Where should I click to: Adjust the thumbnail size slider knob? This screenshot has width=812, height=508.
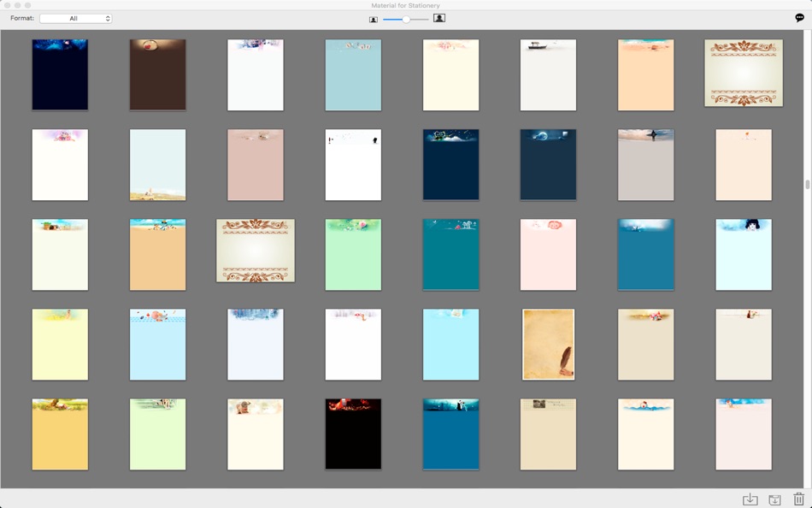(x=406, y=19)
